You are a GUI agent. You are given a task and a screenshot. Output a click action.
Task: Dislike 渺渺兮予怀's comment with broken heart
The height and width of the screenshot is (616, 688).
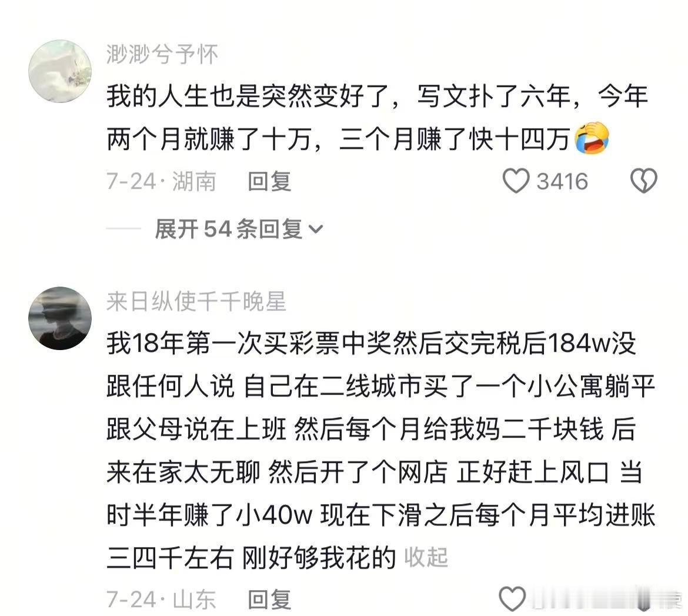click(644, 181)
